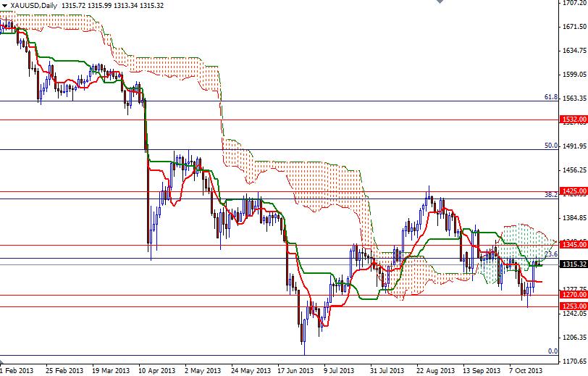The height and width of the screenshot is (376, 588).
Task: Select the 1425.00 red price label
Action: [574, 191]
